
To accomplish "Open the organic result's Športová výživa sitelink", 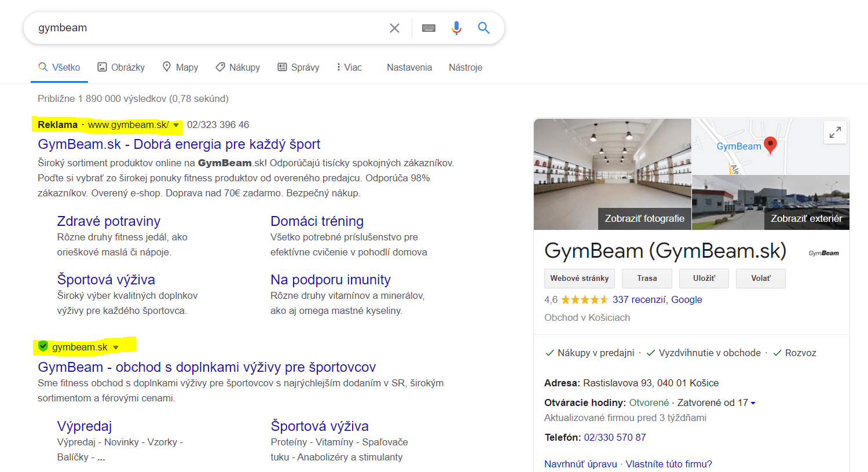I will click(320, 426).
